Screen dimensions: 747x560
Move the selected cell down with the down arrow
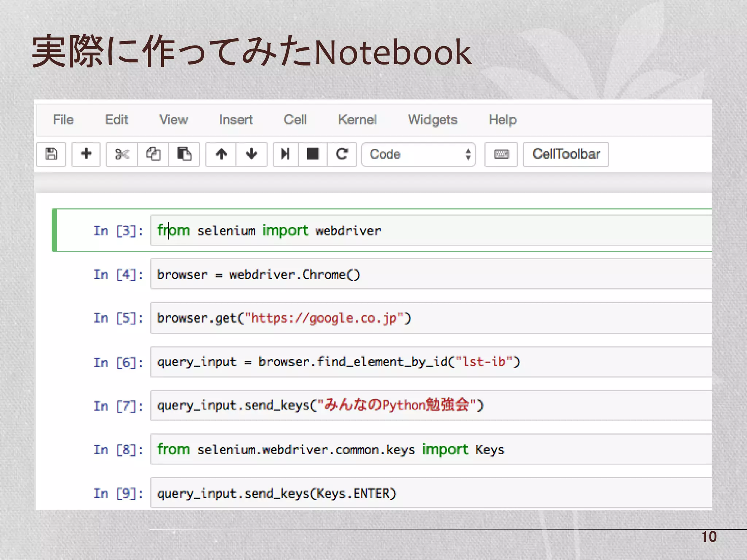pyautogui.click(x=252, y=154)
